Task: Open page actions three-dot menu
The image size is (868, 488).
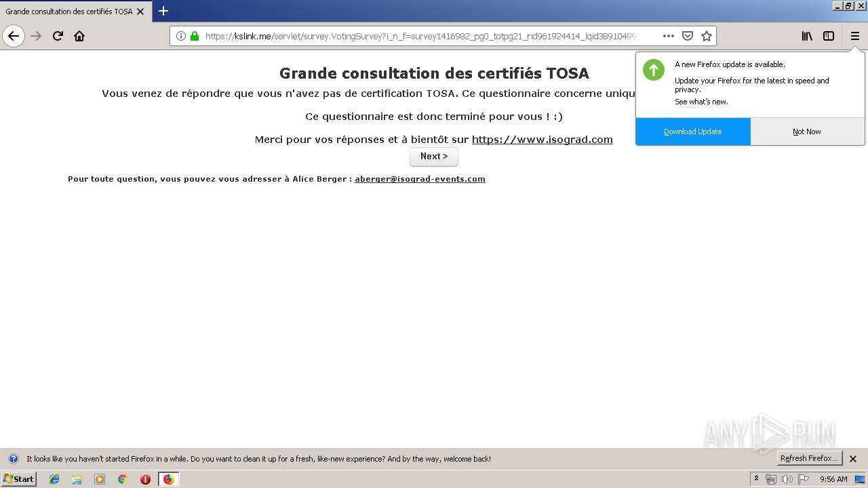Action: (x=669, y=36)
